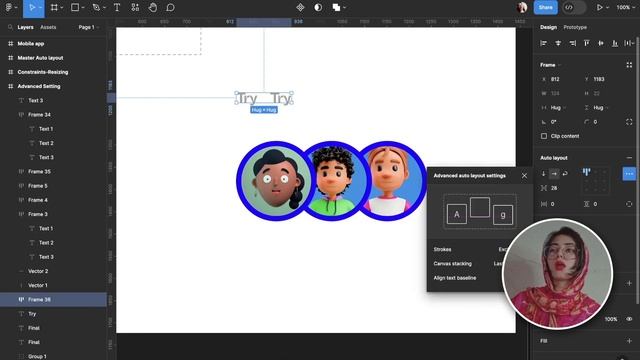
Task: Open the Figma main menu
Action: [x=9, y=8]
